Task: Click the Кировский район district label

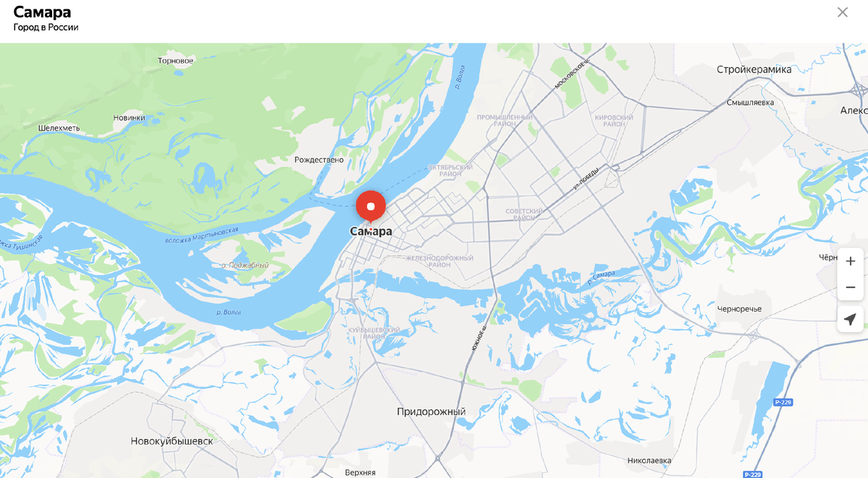Action: tap(614, 121)
